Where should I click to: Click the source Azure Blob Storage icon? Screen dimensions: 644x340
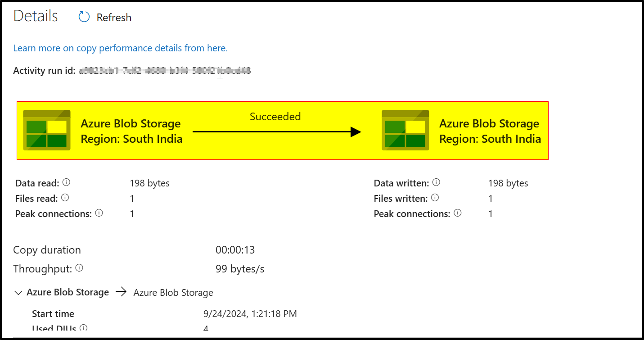pyautogui.click(x=47, y=130)
